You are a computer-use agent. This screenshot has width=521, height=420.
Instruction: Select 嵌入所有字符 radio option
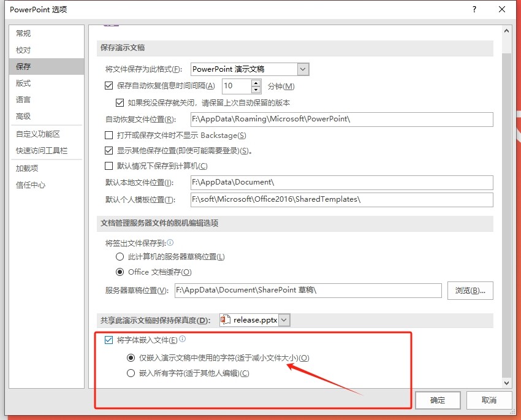(x=131, y=373)
